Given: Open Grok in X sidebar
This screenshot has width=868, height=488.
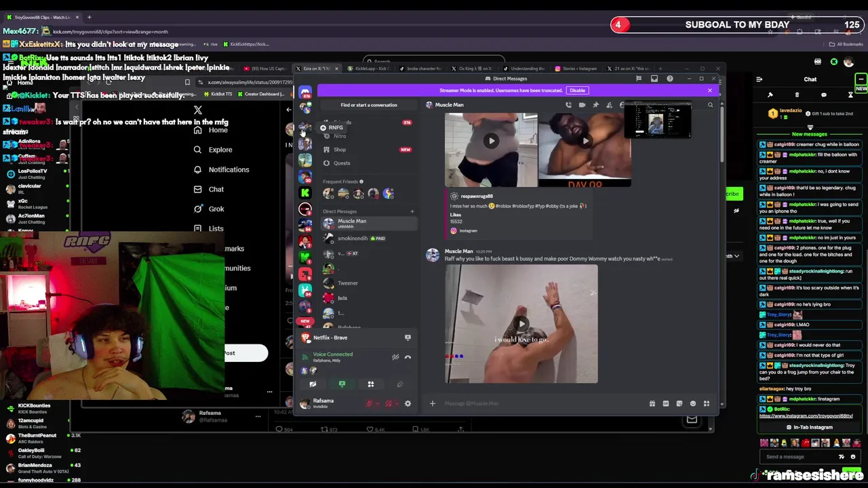Looking at the screenshot, I should tap(209, 209).
